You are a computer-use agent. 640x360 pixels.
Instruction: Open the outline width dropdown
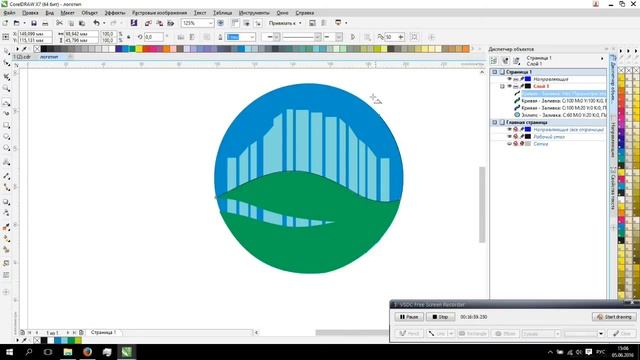pos(252,37)
